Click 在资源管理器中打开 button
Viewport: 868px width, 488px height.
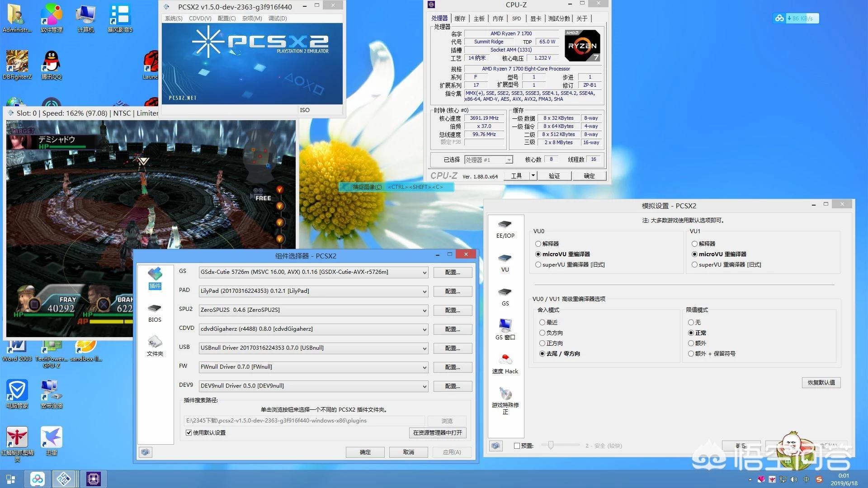click(438, 433)
